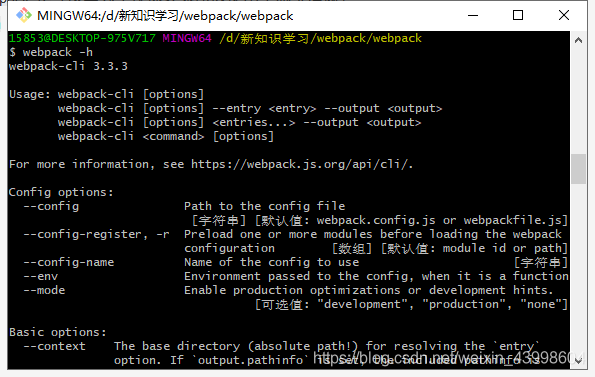The width and height of the screenshot is (595, 377).
Task: Click 'Path to the config file' description
Action: tap(264, 206)
